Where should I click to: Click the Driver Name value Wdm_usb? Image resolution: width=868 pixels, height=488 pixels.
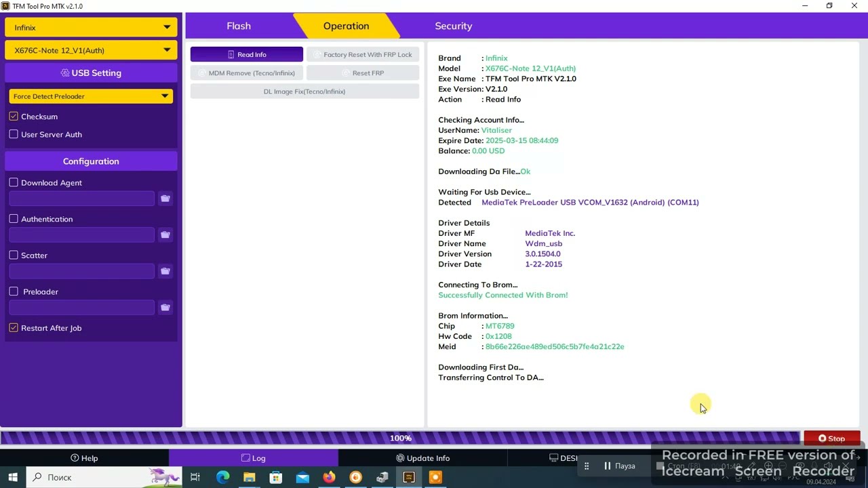(x=544, y=243)
